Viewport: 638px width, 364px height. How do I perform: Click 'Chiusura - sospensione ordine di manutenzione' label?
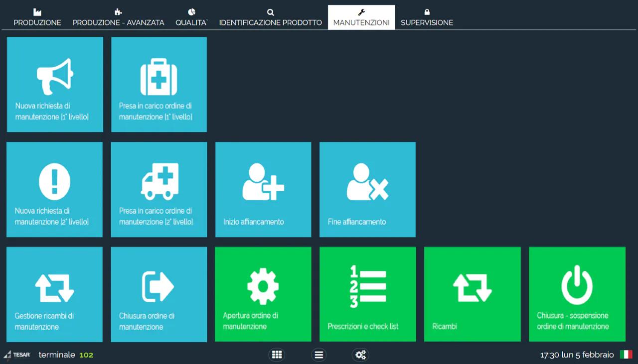pos(573,321)
